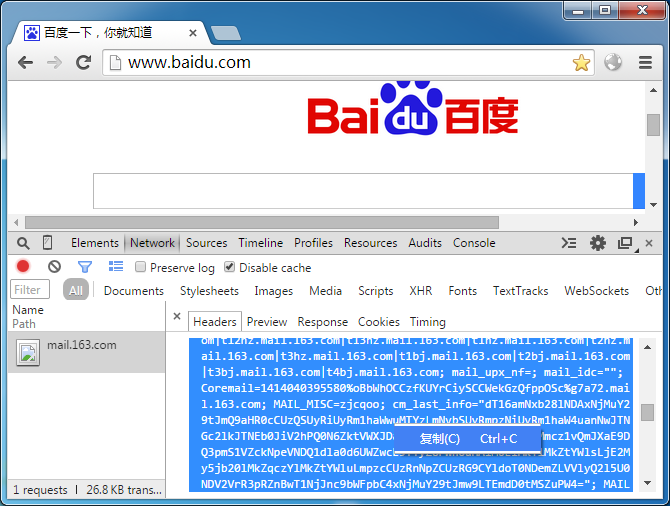Select the Network panel tab
Image resolution: width=670 pixels, height=506 pixels.
[x=152, y=243]
